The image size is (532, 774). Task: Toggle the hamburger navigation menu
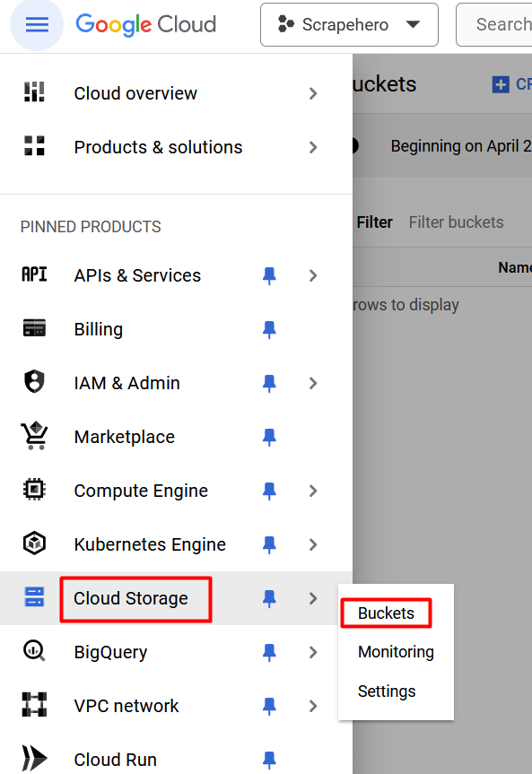(x=37, y=24)
